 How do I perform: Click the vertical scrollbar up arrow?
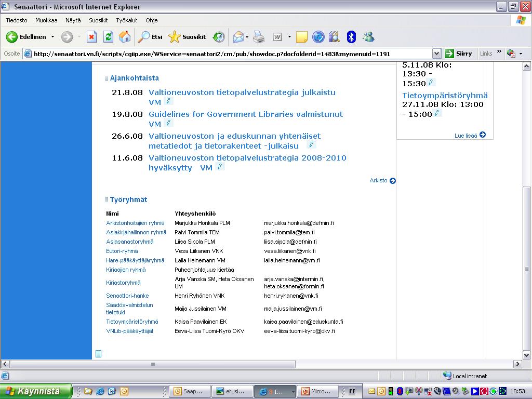click(x=527, y=66)
